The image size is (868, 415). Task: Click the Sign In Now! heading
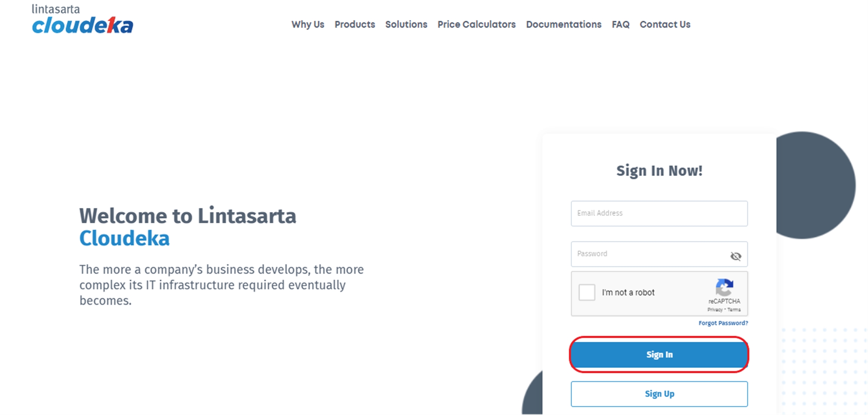tap(659, 171)
